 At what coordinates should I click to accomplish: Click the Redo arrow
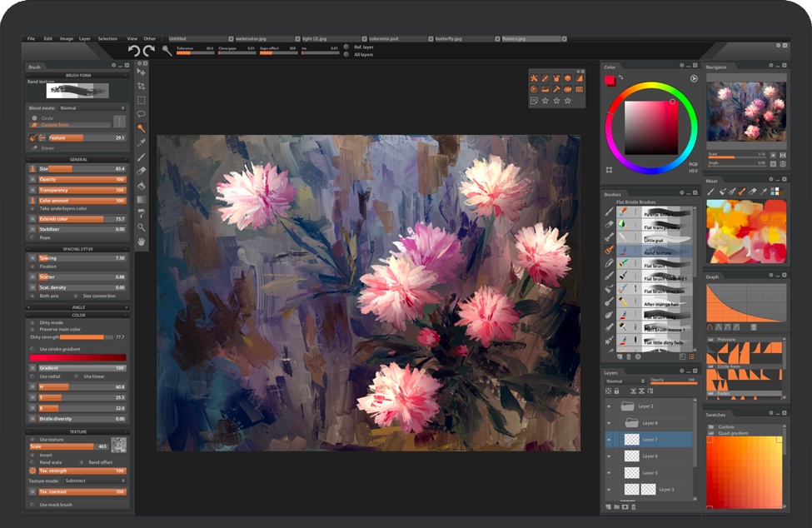tap(149, 51)
